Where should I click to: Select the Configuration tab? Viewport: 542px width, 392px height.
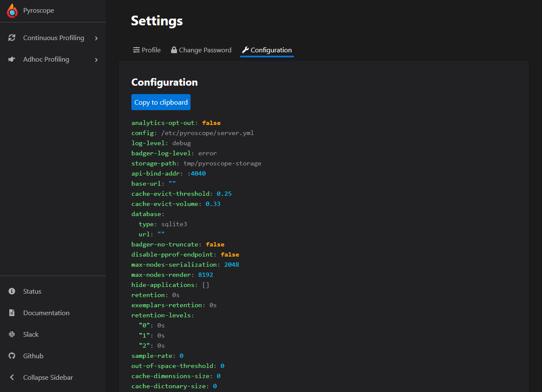coord(270,50)
